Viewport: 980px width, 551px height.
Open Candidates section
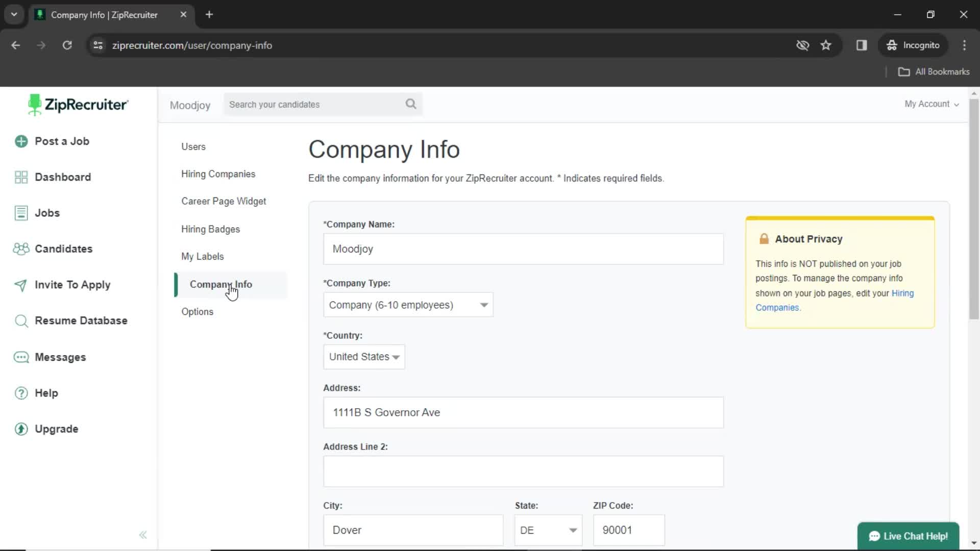[63, 249]
